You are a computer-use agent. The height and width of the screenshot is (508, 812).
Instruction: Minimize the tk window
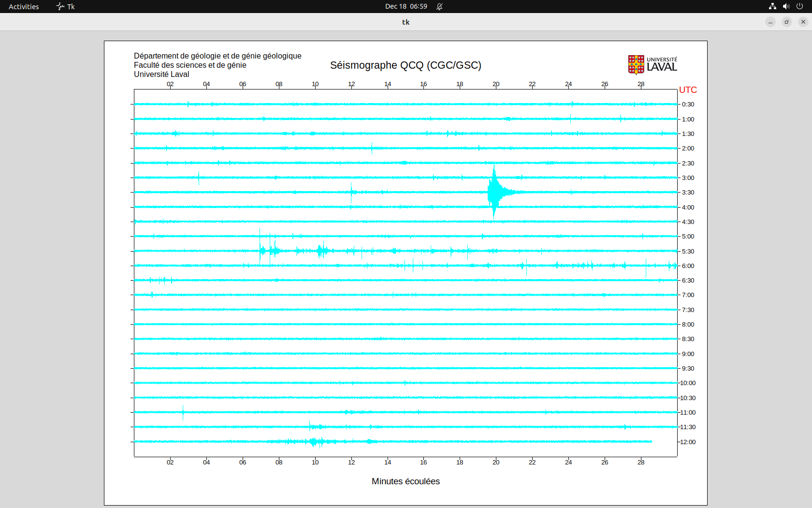coord(770,22)
